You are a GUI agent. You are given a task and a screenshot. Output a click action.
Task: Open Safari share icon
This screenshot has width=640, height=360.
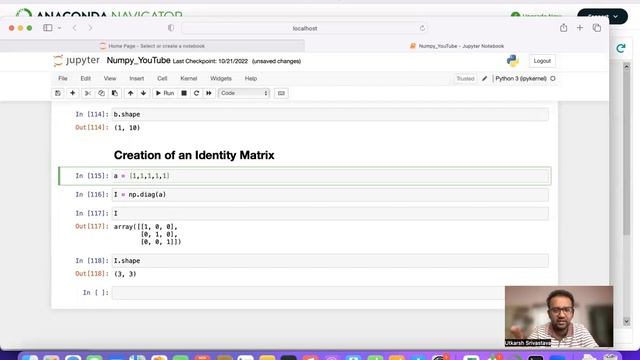[x=564, y=28]
